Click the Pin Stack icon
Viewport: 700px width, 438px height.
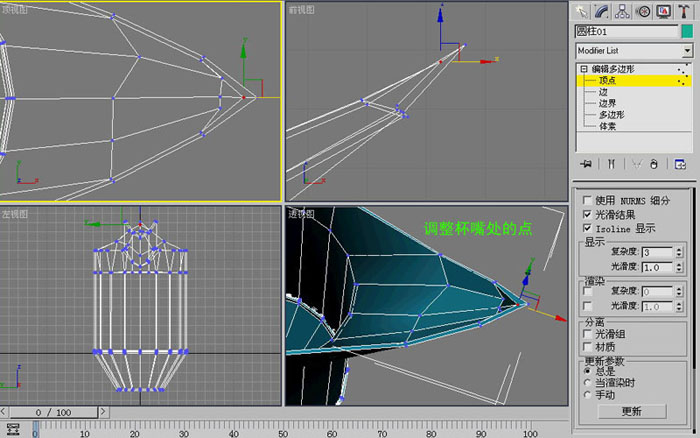[x=586, y=164]
